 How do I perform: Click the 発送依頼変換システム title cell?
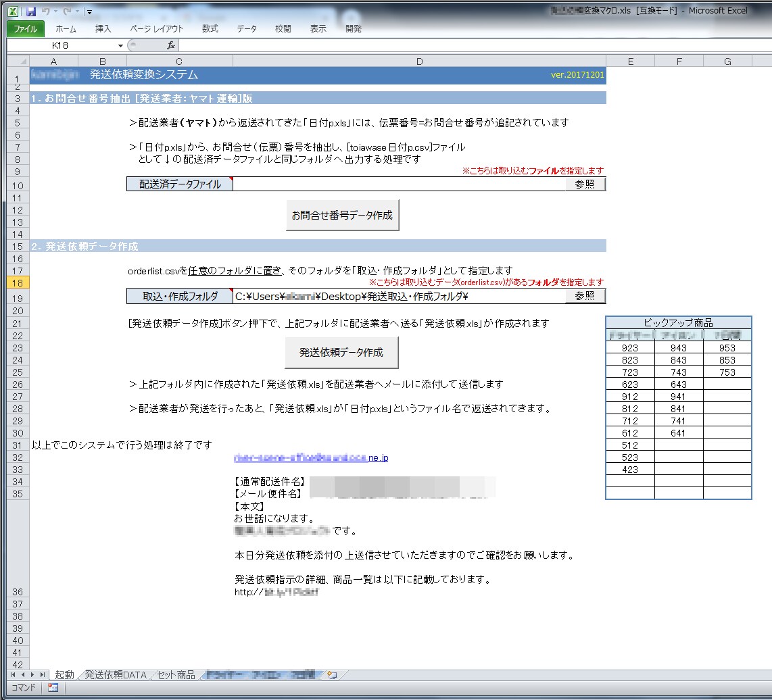144,75
